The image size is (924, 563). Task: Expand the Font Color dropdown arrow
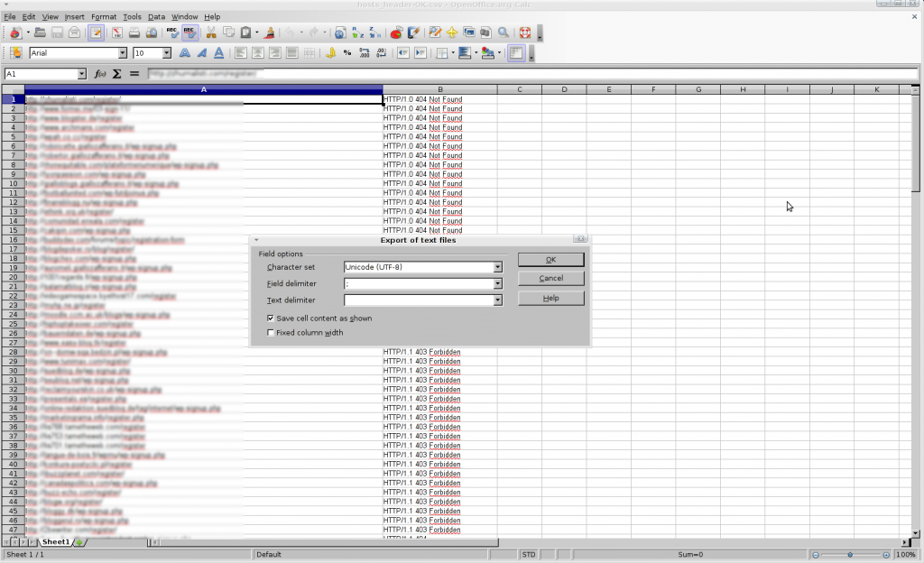pos(499,53)
